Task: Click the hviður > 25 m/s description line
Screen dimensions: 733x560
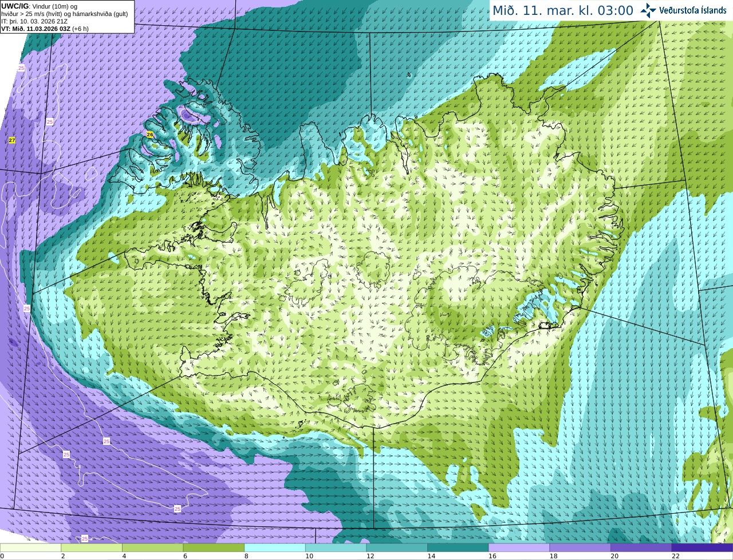Action: pos(64,14)
